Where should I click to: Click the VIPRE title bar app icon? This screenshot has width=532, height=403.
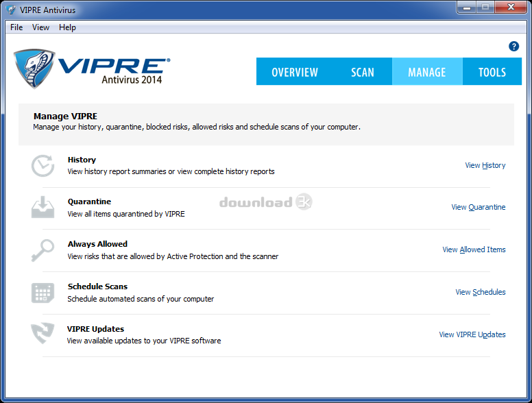11,10
